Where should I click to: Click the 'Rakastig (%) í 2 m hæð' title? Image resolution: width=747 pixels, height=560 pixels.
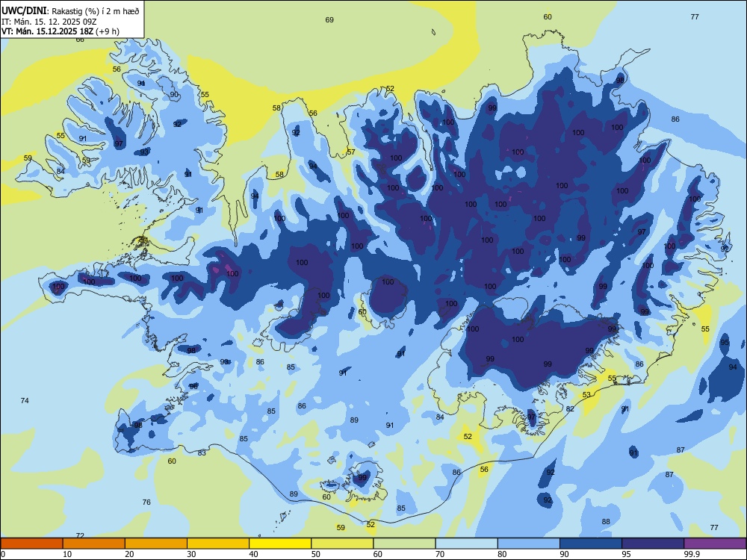coord(96,11)
